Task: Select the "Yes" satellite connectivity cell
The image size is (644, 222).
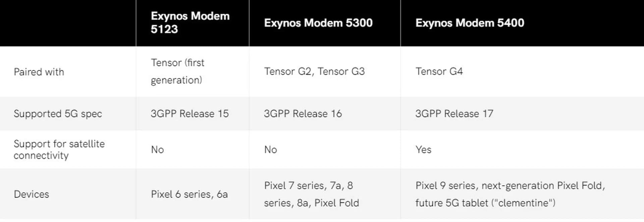Action: point(423,150)
